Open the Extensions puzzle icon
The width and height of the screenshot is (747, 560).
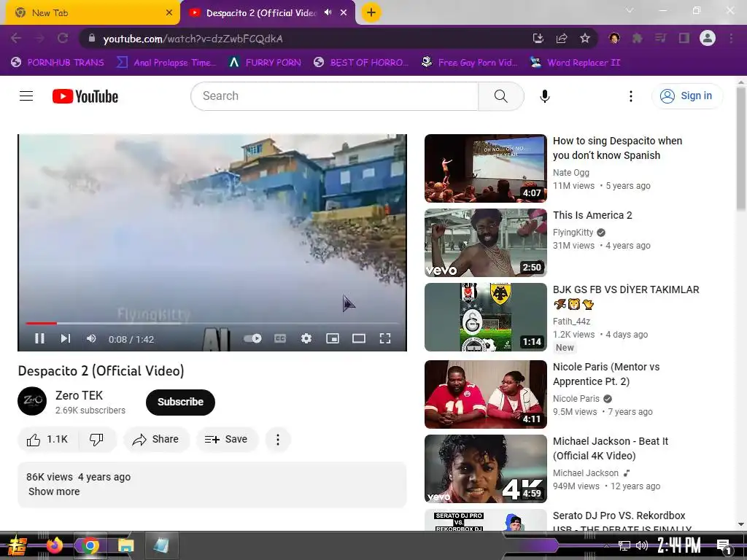(x=637, y=38)
